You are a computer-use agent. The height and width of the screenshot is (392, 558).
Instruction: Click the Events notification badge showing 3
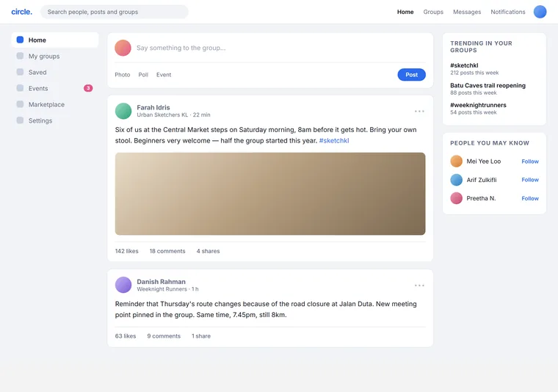pos(88,88)
